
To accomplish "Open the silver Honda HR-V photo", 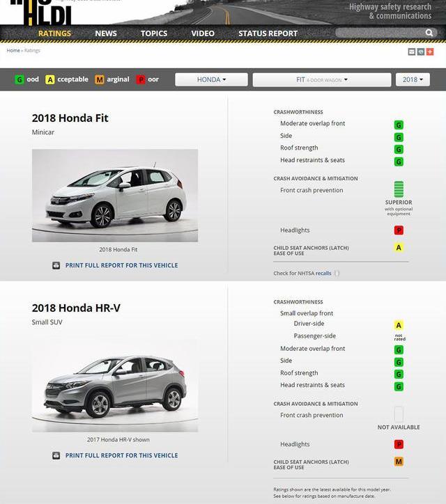I will pos(115,386).
